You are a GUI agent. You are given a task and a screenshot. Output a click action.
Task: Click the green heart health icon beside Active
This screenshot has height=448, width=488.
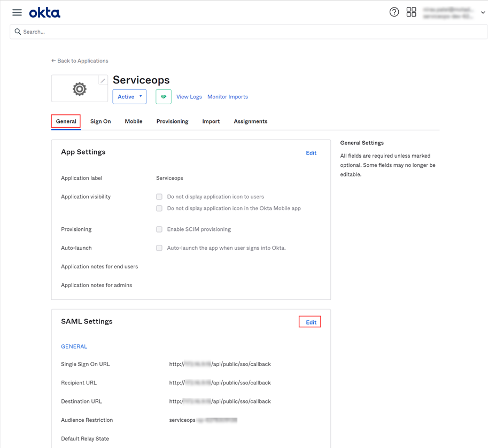pyautogui.click(x=164, y=97)
